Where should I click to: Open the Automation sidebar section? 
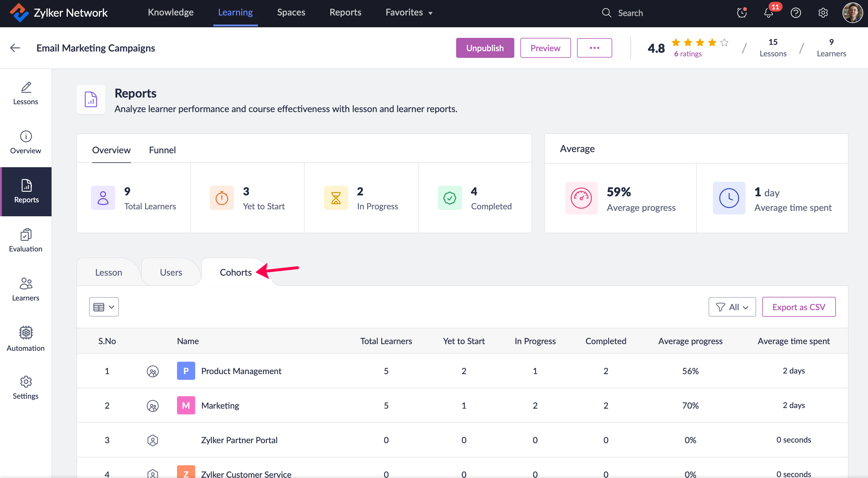[25, 339]
